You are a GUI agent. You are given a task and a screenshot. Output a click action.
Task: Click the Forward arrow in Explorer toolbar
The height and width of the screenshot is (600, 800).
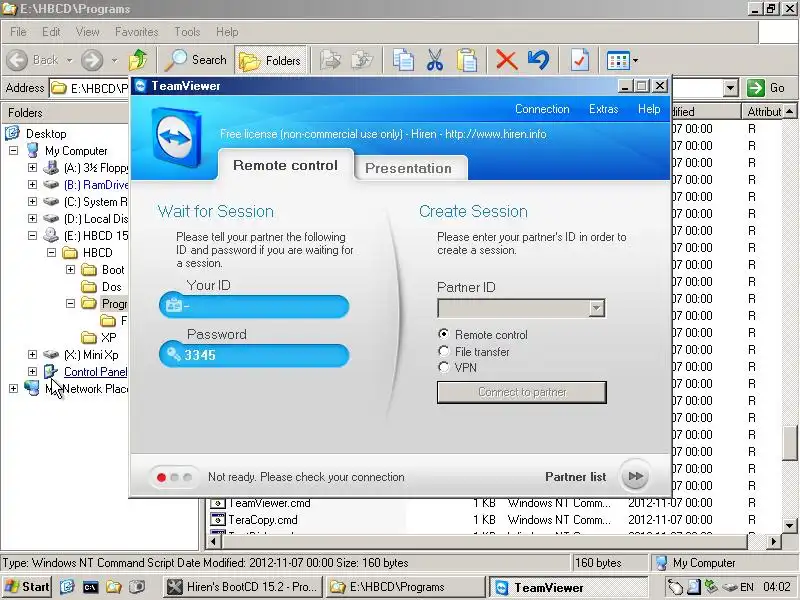92,60
